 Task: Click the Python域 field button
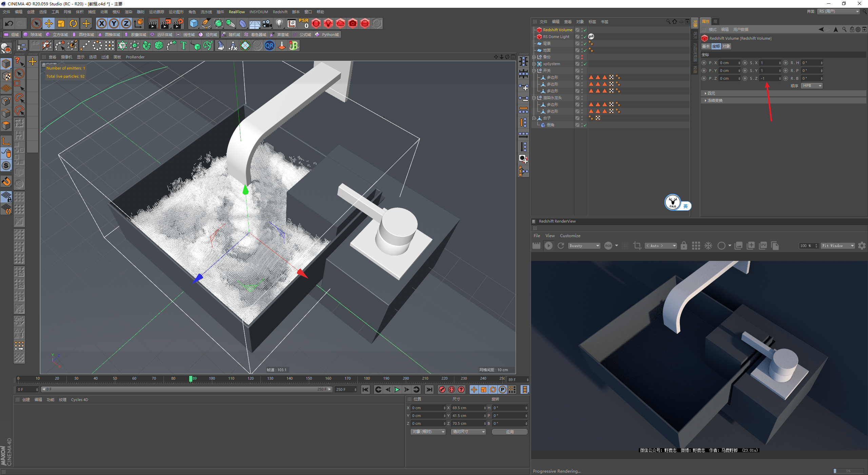[327, 35]
